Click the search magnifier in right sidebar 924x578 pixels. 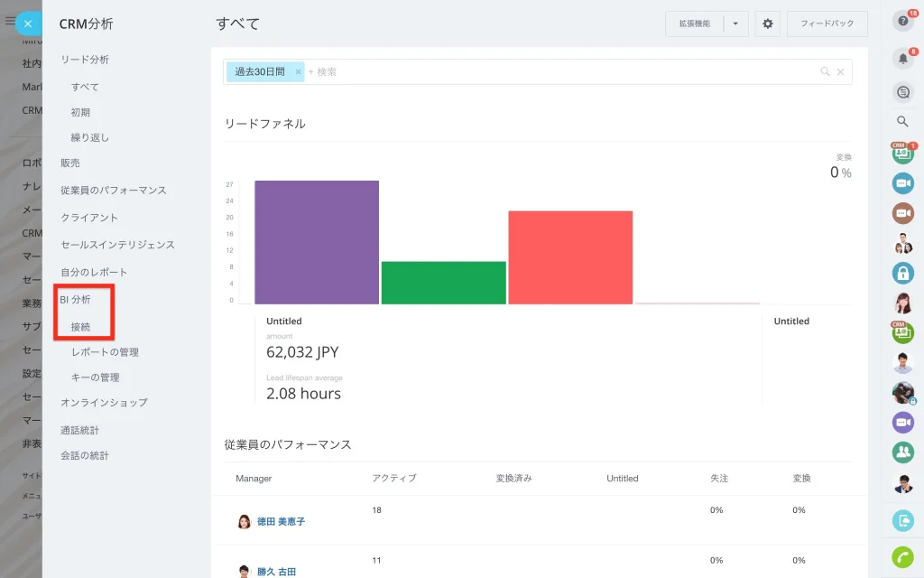click(902, 121)
